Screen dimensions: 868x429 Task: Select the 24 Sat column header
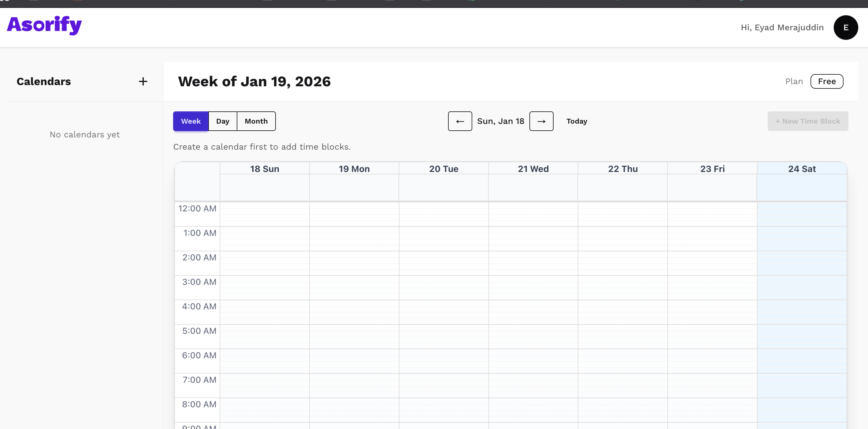point(802,169)
